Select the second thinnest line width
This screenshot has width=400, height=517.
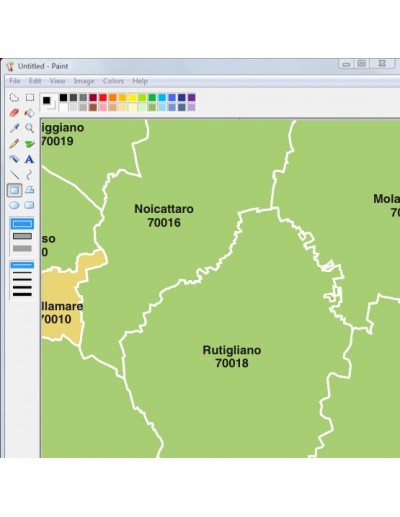pyautogui.click(x=22, y=273)
